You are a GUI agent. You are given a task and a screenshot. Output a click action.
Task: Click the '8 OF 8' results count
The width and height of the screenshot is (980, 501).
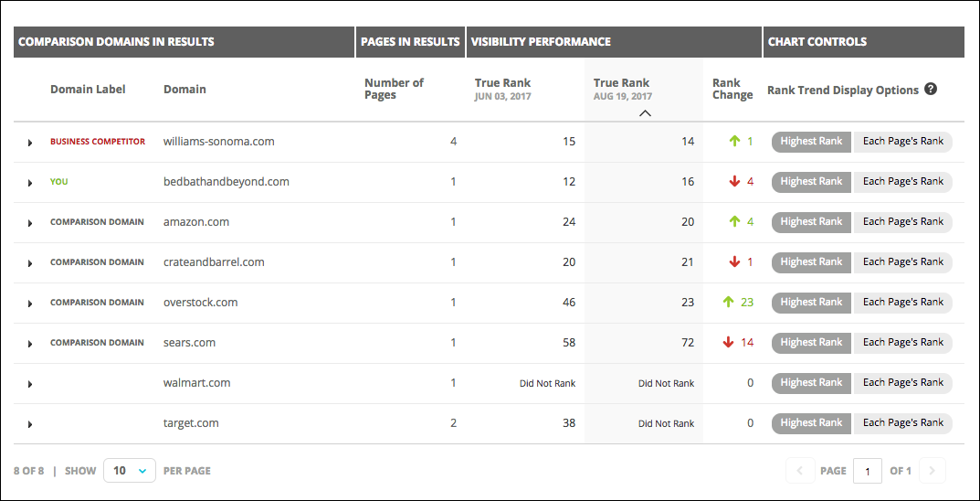click(x=28, y=471)
